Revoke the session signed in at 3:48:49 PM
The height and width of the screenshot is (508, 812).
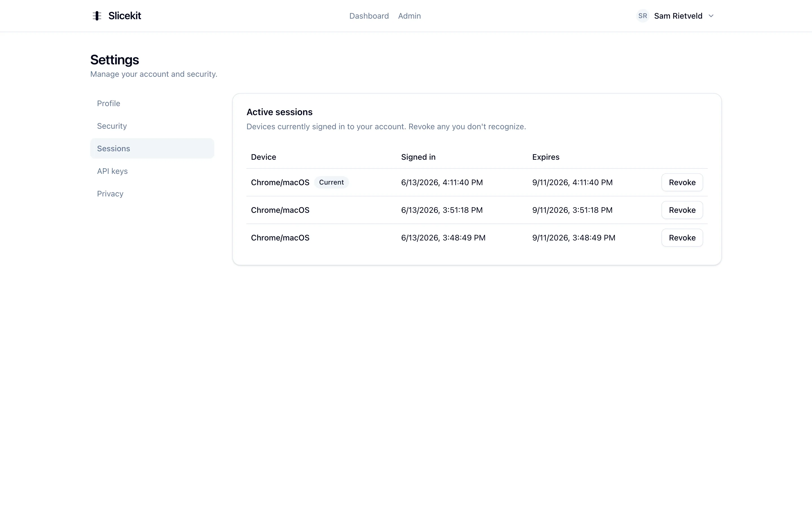click(682, 238)
